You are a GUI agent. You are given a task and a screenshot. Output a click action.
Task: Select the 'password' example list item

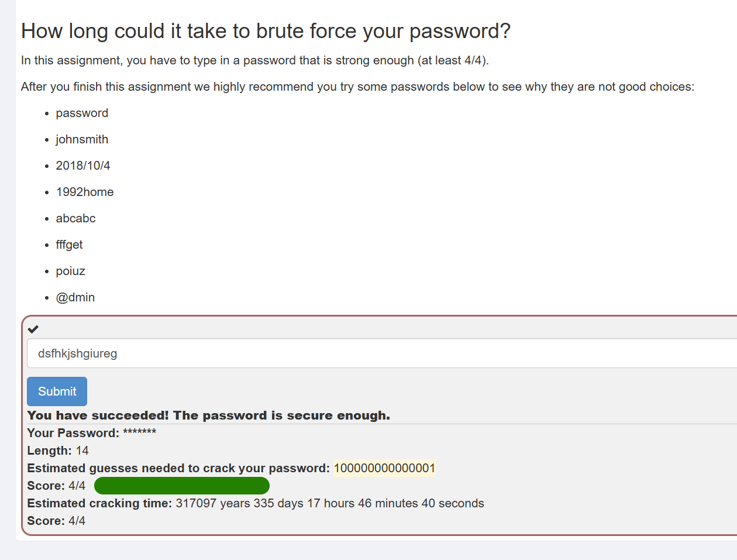point(82,113)
